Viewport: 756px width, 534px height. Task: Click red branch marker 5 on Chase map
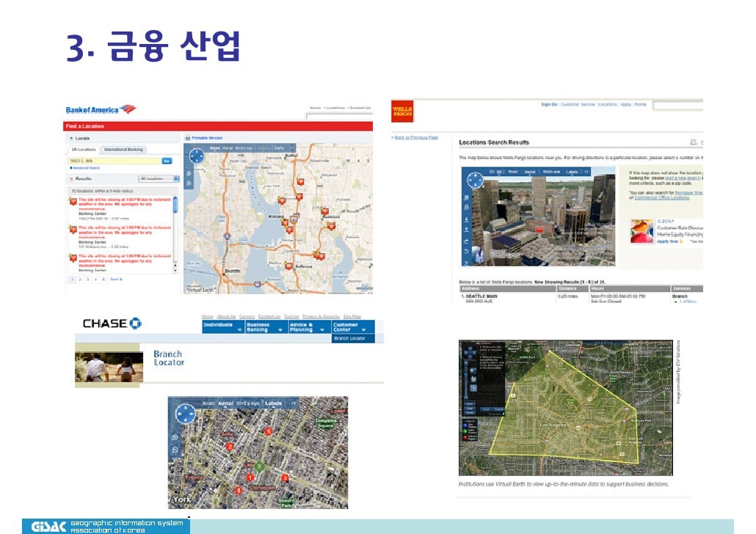point(269,431)
